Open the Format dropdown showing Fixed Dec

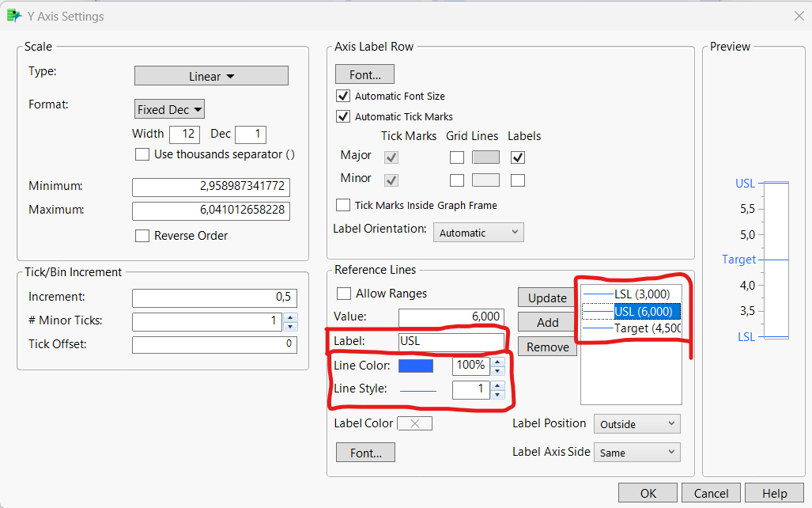pyautogui.click(x=169, y=109)
